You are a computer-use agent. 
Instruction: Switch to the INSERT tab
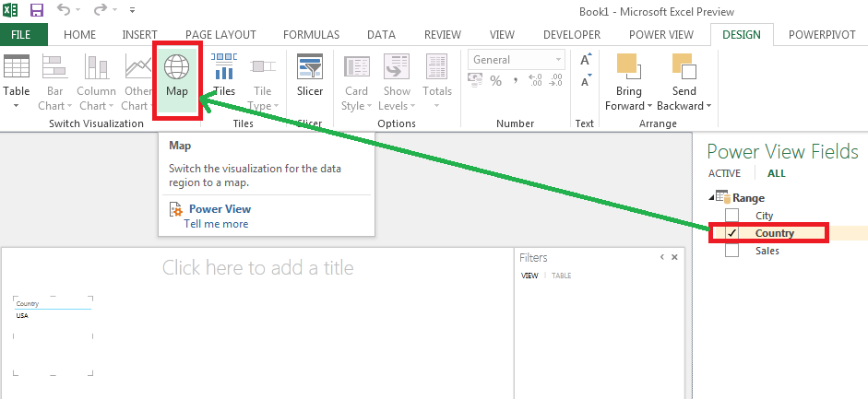click(x=139, y=34)
